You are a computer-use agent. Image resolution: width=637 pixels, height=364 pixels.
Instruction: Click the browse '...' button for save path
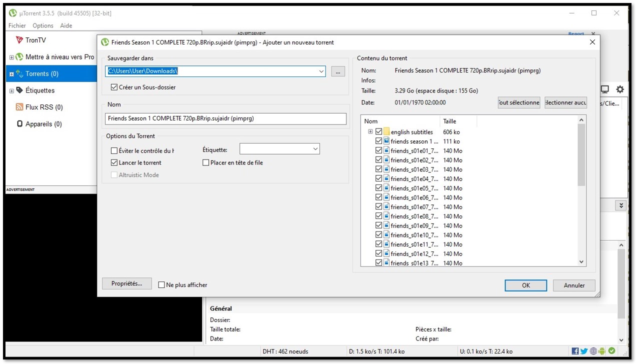click(x=338, y=71)
